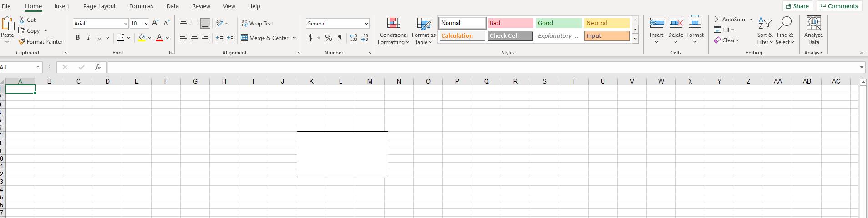Click the Insert function fx icon
868x218 pixels.
97,67
